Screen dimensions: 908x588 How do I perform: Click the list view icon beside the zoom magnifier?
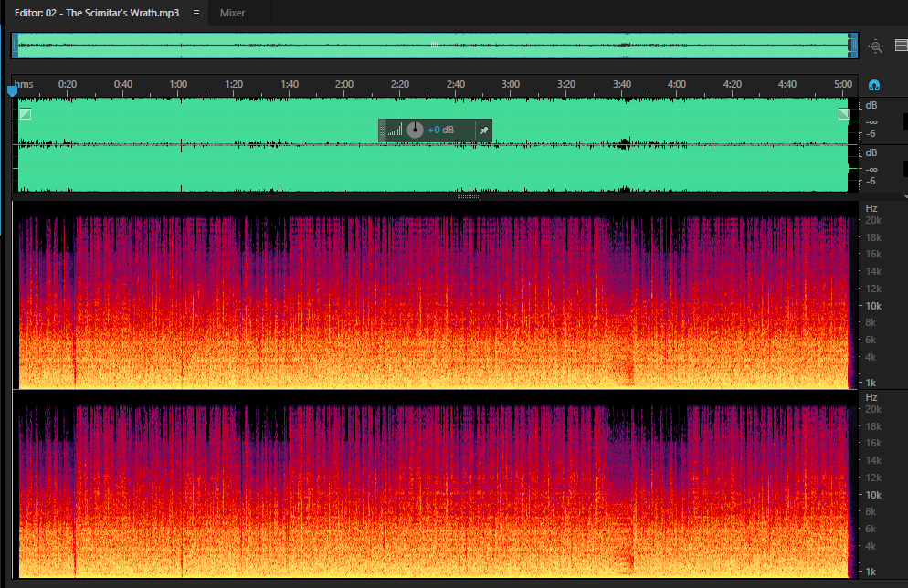[901, 45]
